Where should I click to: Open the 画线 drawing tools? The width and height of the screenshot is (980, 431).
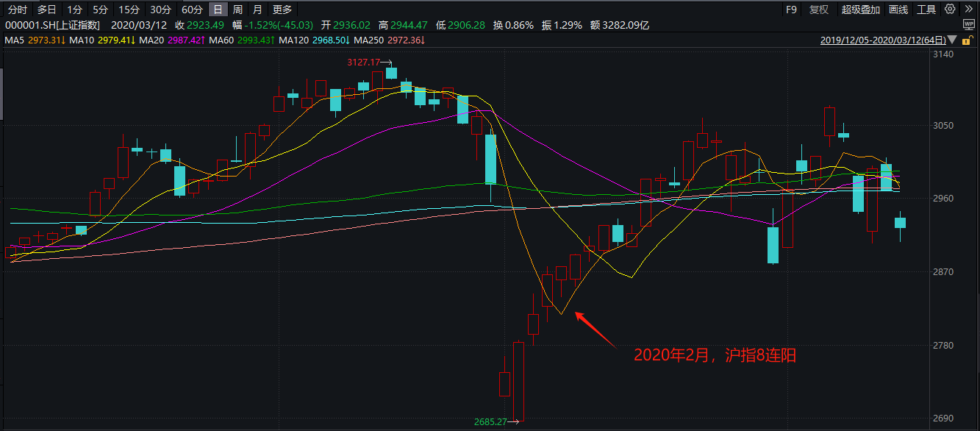click(x=898, y=10)
